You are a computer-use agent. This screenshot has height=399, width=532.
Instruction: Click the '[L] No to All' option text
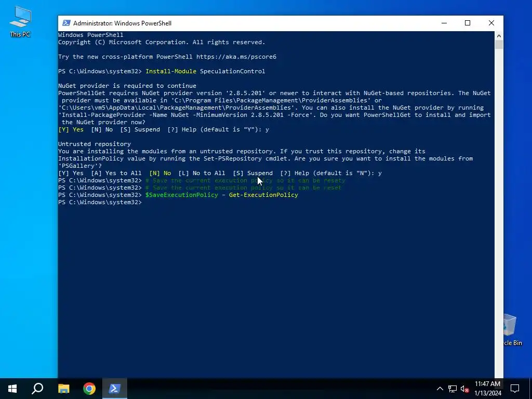[x=202, y=173]
